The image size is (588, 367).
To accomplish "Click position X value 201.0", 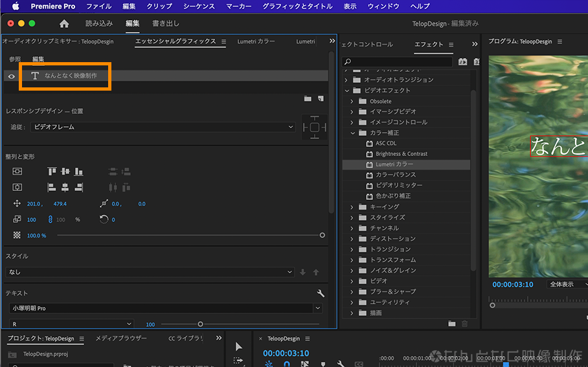I will (x=34, y=204).
